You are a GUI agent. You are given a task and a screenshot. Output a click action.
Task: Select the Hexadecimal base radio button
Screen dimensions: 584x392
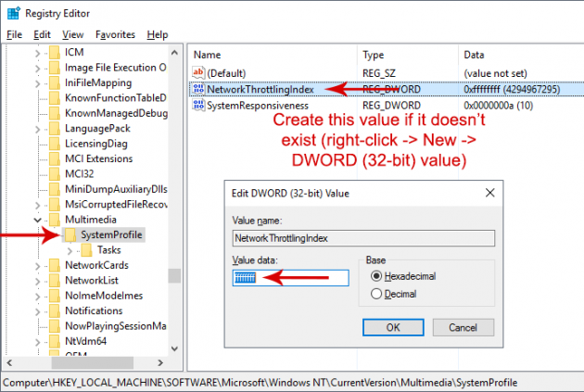coord(376,276)
